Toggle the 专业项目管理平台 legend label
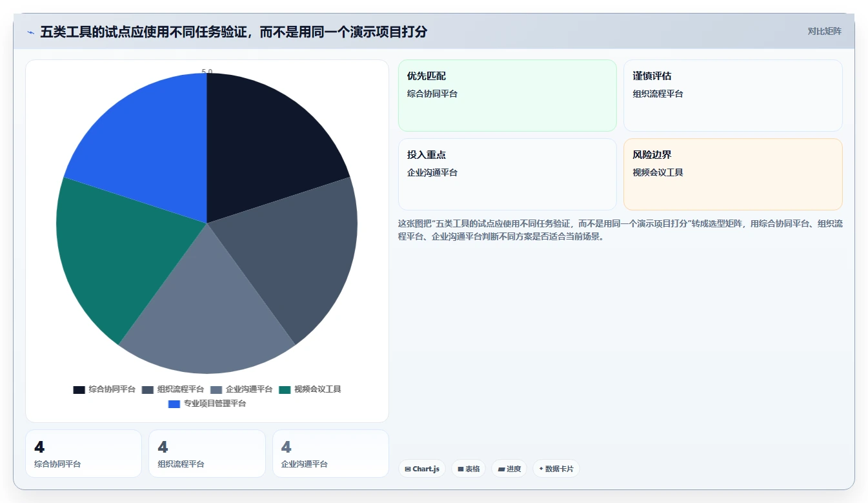This screenshot has height=503, width=868. 215,404
